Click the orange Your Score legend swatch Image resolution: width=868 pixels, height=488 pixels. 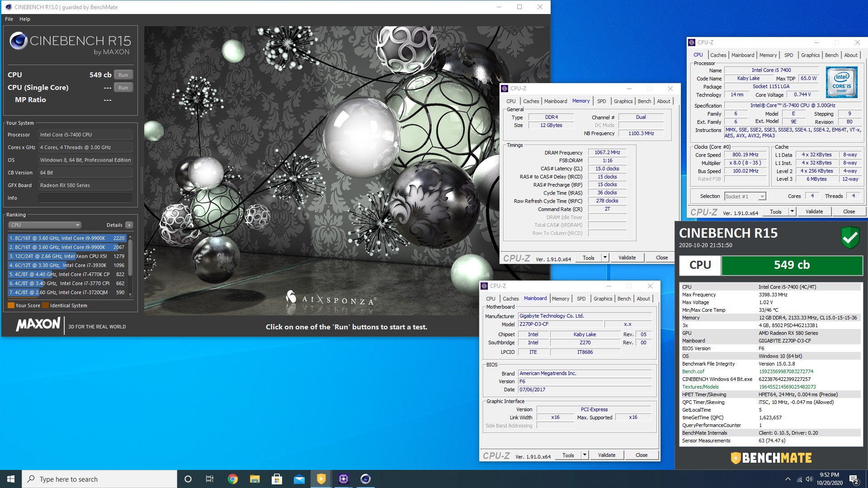[11, 305]
